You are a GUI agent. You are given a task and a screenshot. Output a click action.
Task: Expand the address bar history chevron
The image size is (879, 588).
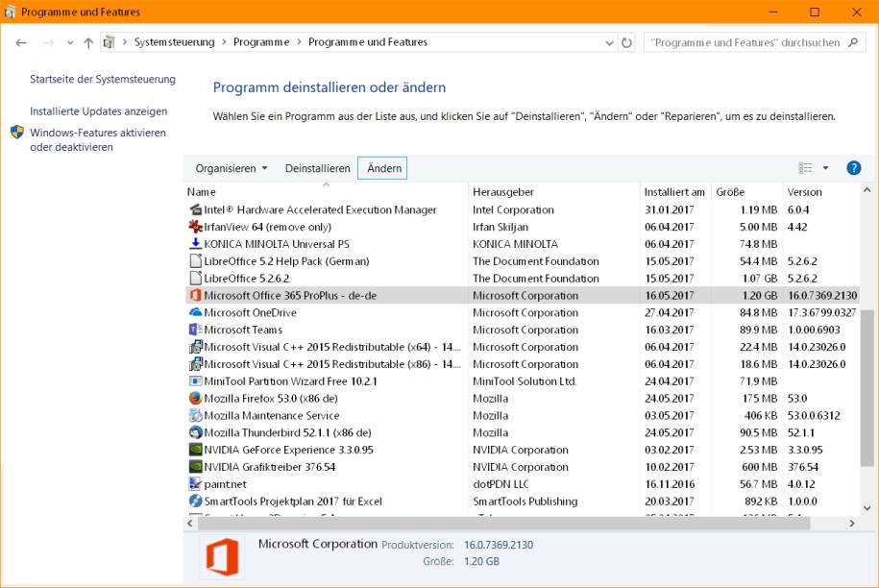609,42
